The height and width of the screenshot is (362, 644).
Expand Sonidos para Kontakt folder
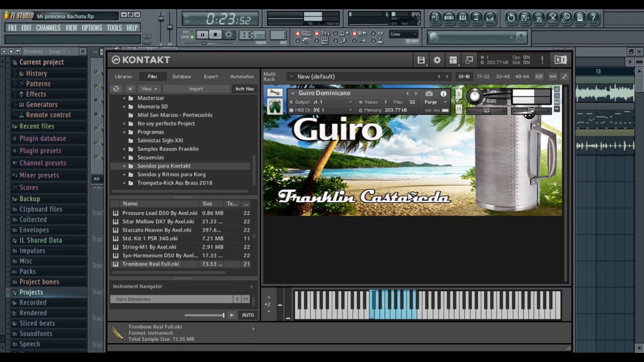tap(124, 166)
